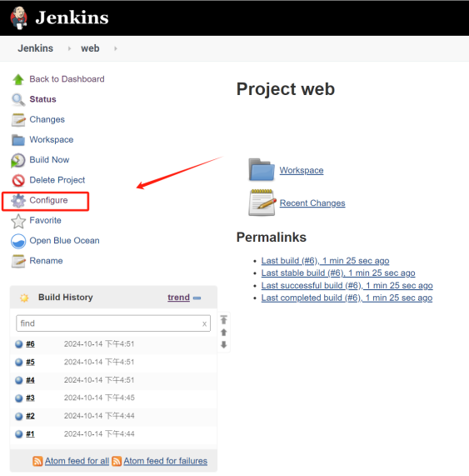Click the RSS icon for Atom feed for failures
This screenshot has height=476, width=469.
click(117, 461)
